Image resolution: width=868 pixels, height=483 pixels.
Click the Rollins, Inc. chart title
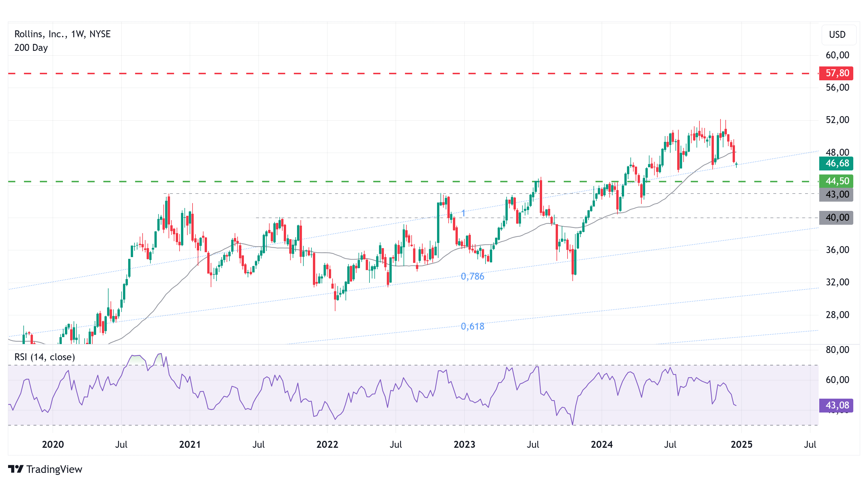62,34
